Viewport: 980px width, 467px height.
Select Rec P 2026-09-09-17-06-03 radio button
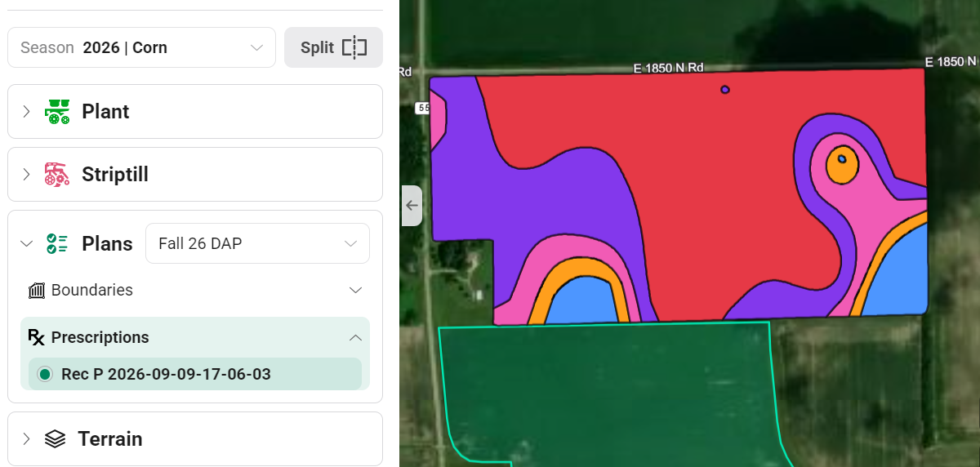(45, 374)
